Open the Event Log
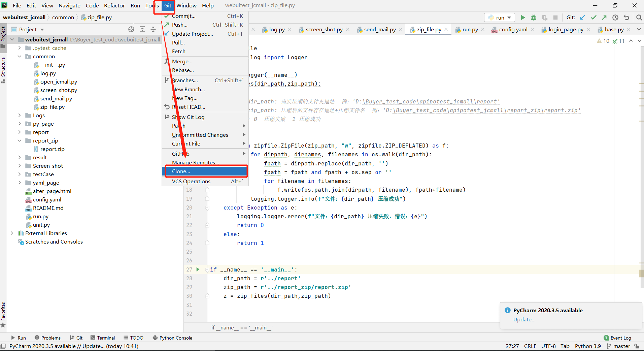 [617, 338]
